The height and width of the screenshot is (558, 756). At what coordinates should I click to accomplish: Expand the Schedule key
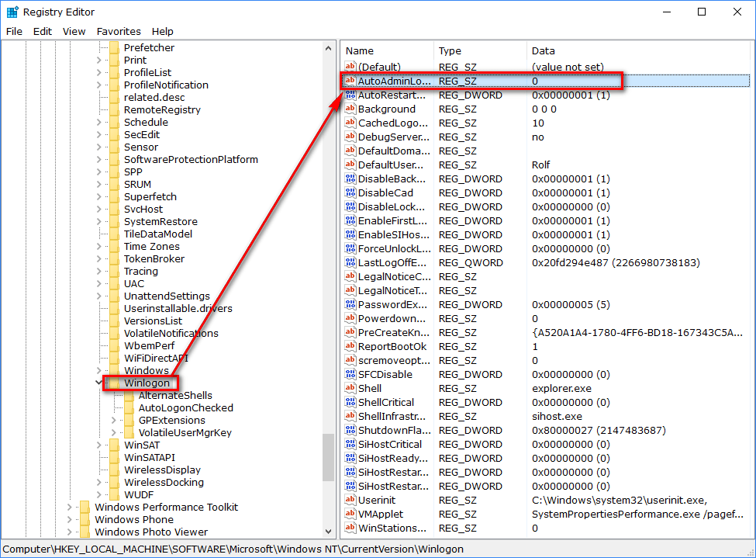tap(98, 122)
